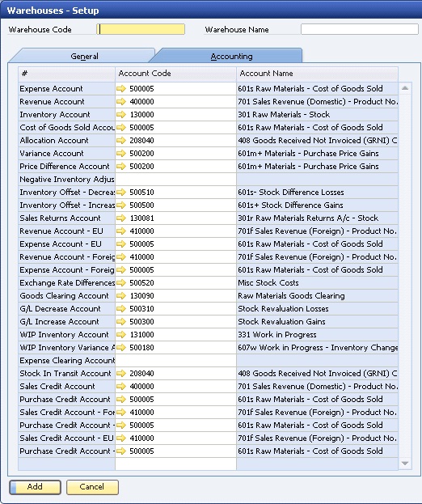Viewport: 422px width, 504px height.
Task: Click 'Goods Clearing Account' row label
Action: click(x=64, y=296)
